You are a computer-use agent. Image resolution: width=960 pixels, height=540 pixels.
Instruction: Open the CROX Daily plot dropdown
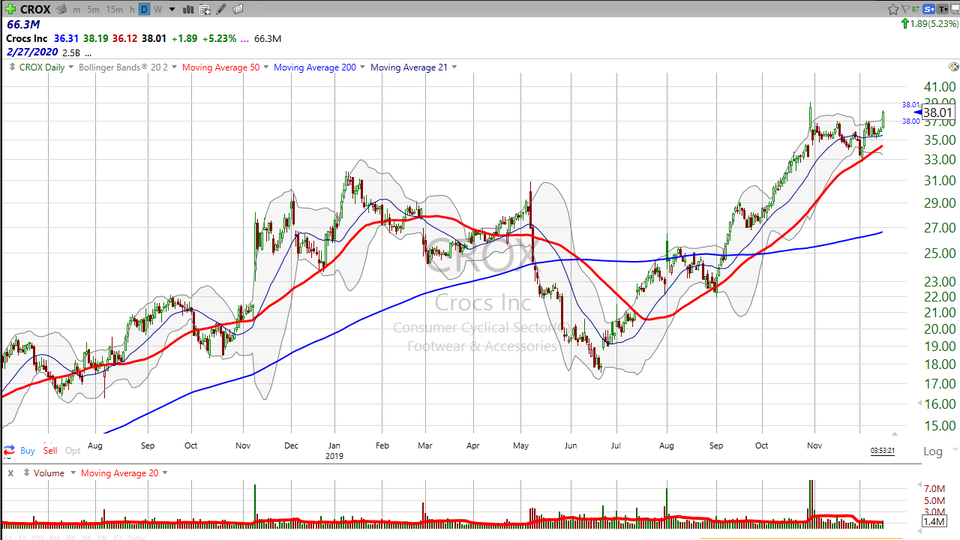71,67
